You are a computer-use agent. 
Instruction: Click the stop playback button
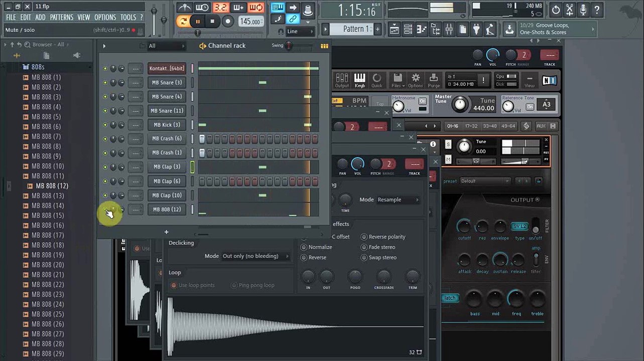[x=212, y=22]
